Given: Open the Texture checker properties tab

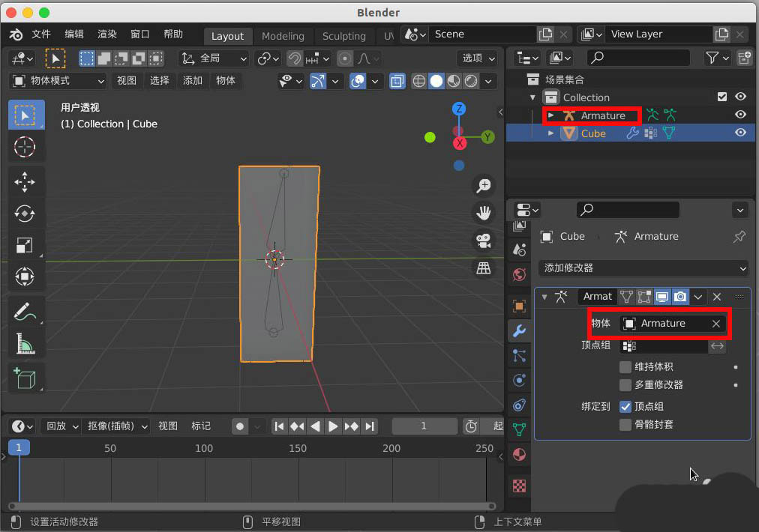Looking at the screenshot, I should pyautogui.click(x=519, y=486).
